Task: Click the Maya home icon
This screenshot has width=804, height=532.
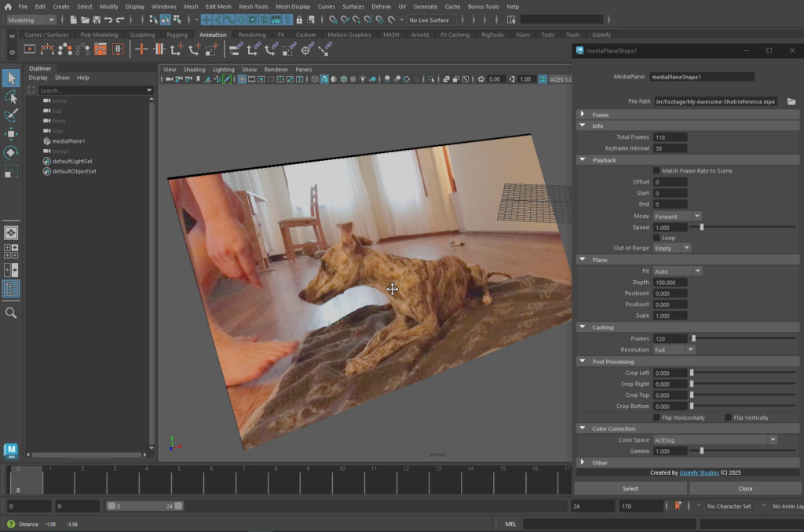Action: 8,6
